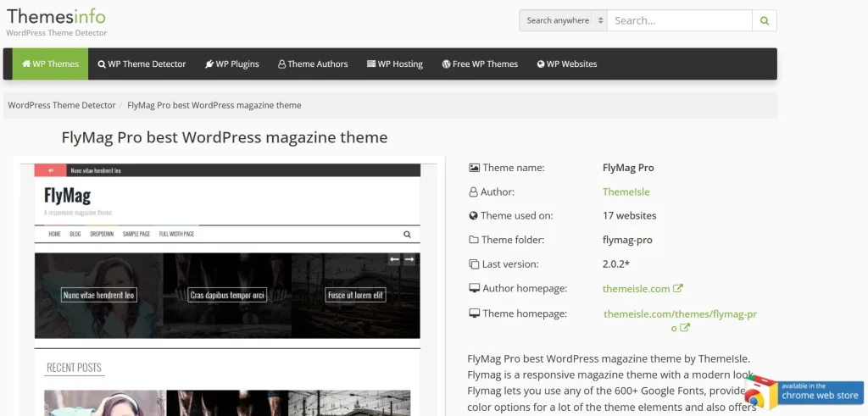Click 'SAMPLE PAGE' in the preview menu

[136, 234]
